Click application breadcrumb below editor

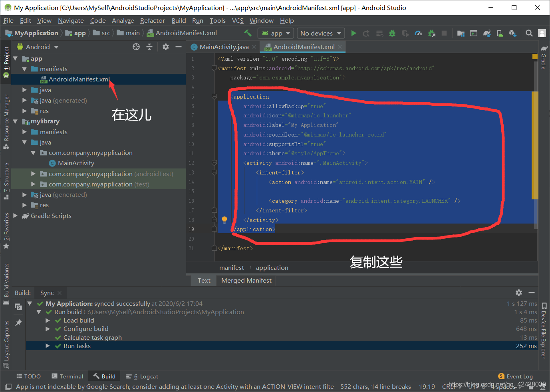tap(272, 267)
